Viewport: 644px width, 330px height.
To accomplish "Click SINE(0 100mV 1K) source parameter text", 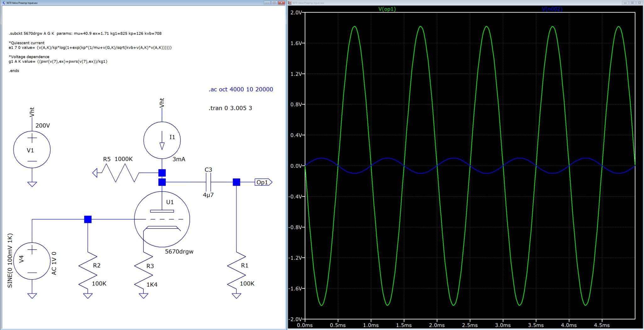I will (x=10, y=261).
